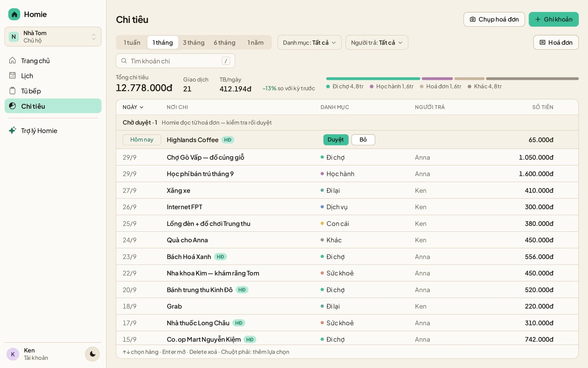Click HĐ badge on Bách Hoá Xanh
Screen dimensions: 588x368
point(220,257)
